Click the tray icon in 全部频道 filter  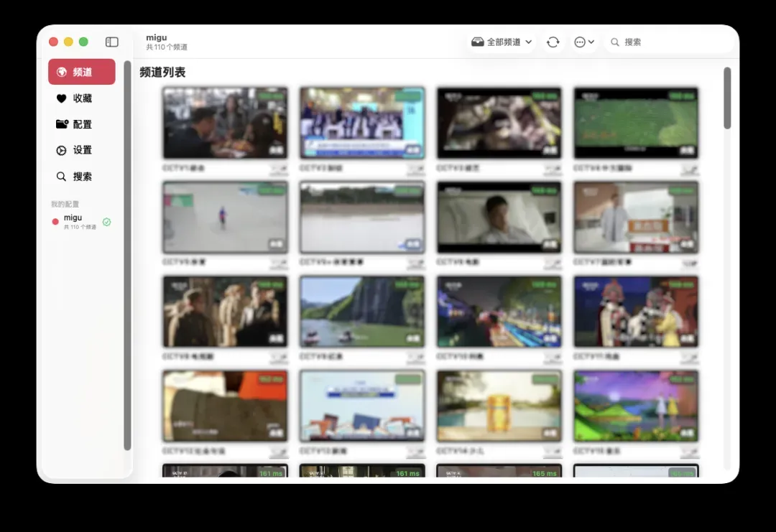pyautogui.click(x=477, y=42)
